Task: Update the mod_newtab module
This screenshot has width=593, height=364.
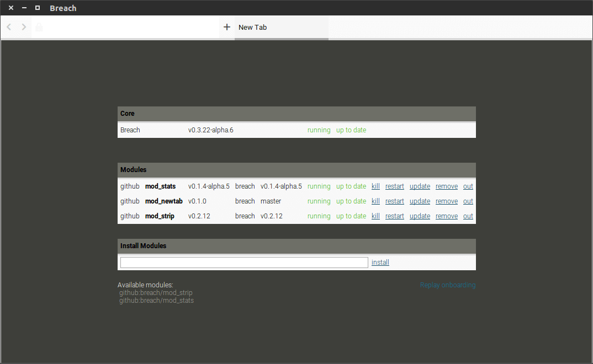Action: [x=420, y=201]
